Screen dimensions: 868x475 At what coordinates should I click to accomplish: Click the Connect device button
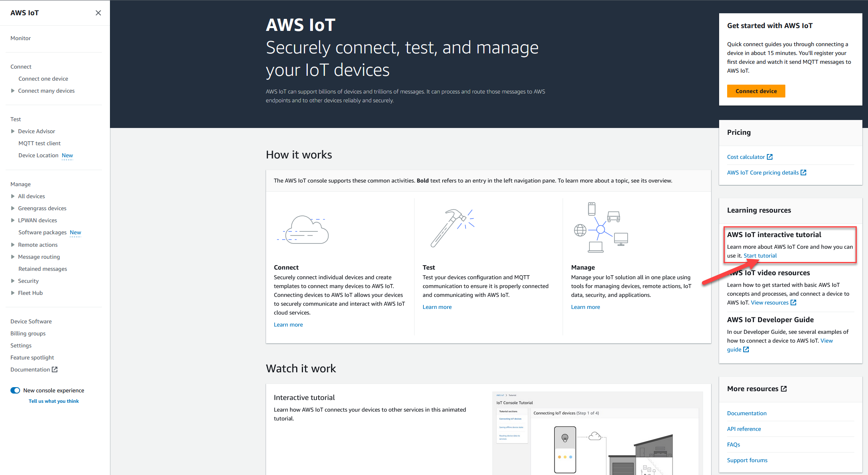[x=756, y=91]
